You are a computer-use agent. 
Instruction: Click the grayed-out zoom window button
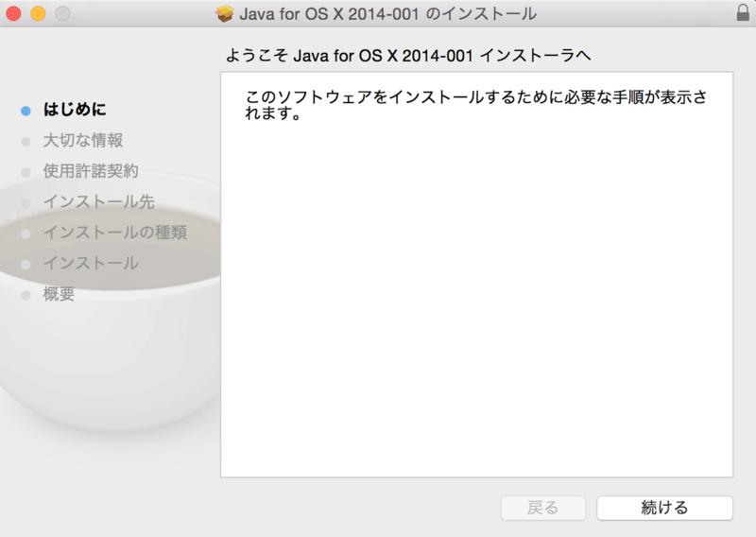tap(62, 13)
